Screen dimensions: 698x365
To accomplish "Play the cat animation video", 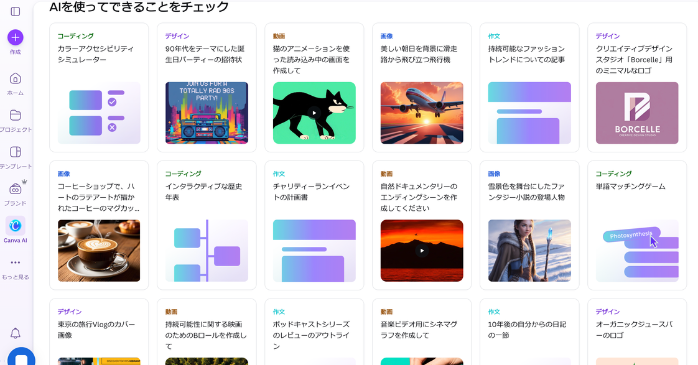I will pyautogui.click(x=314, y=113).
